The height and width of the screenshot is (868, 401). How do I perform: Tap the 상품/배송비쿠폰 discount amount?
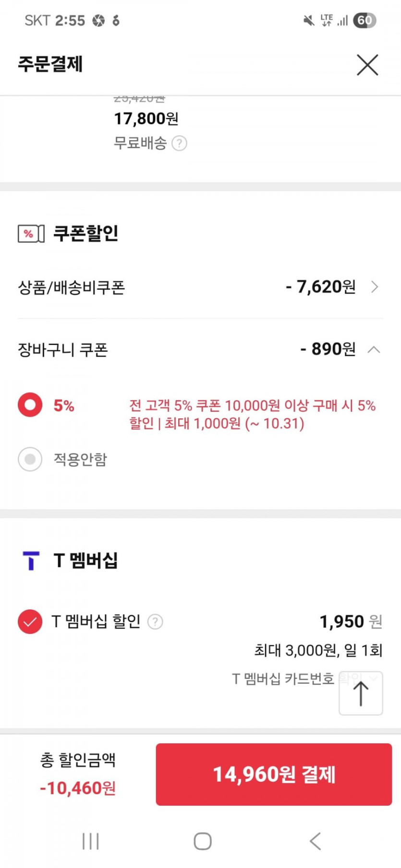(320, 287)
